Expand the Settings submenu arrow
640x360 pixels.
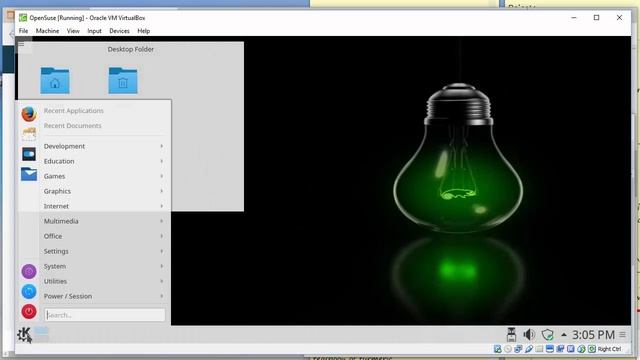162,251
